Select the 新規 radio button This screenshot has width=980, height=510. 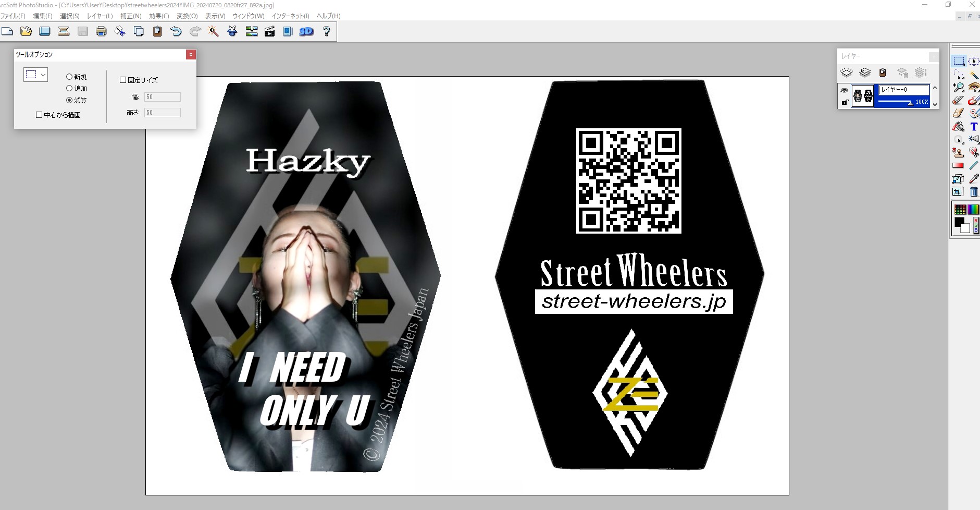pos(69,77)
